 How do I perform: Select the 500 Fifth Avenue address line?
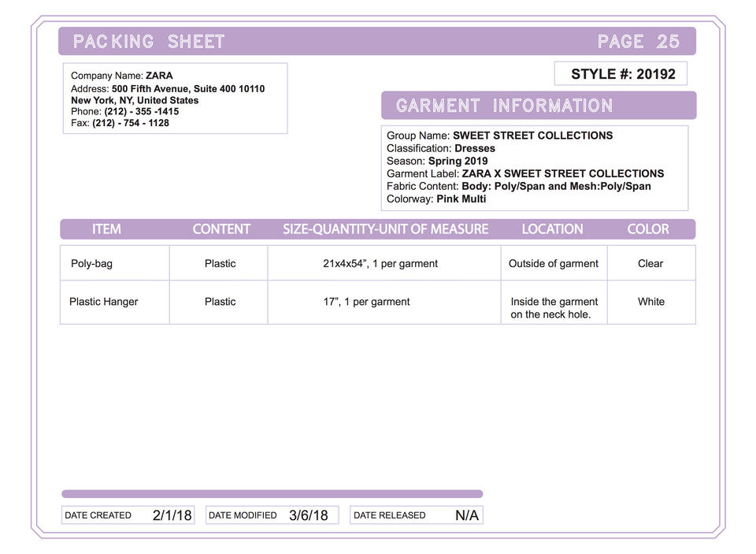(x=168, y=89)
